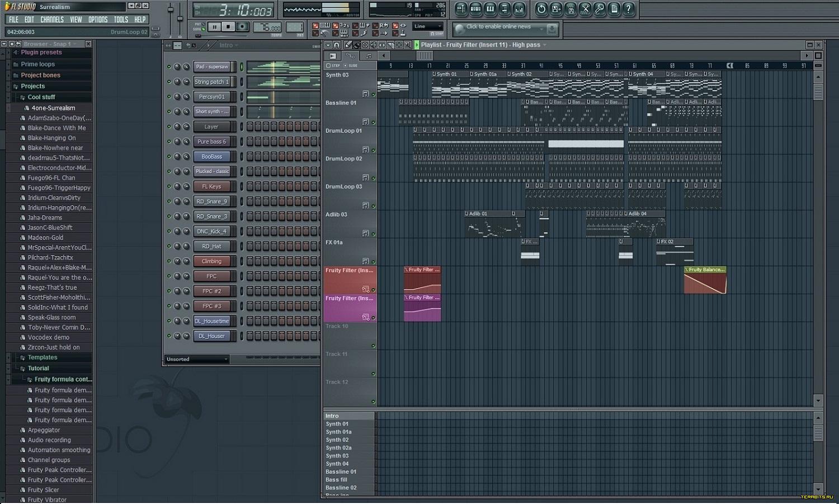Open the render/export scissors icon

pos(585,9)
